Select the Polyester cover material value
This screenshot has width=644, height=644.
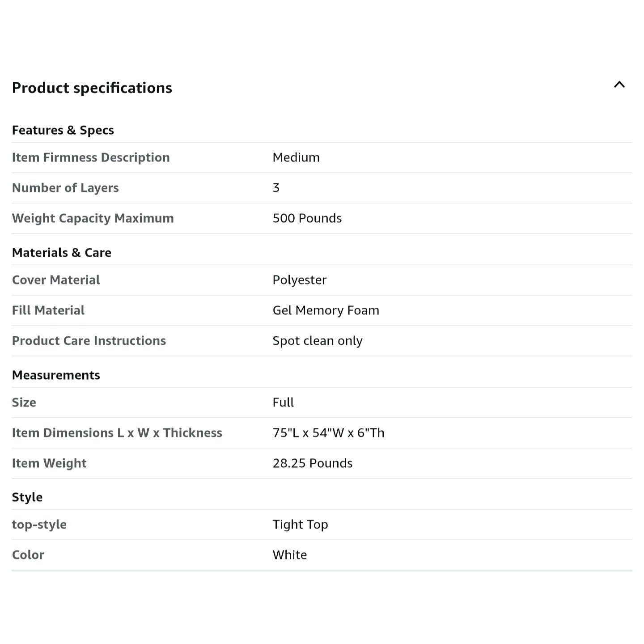300,280
